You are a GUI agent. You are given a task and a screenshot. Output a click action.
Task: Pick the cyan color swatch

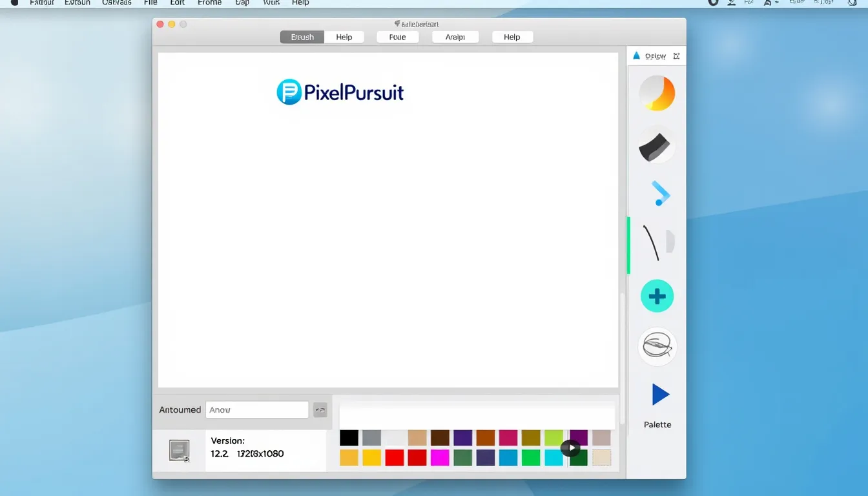coord(553,458)
